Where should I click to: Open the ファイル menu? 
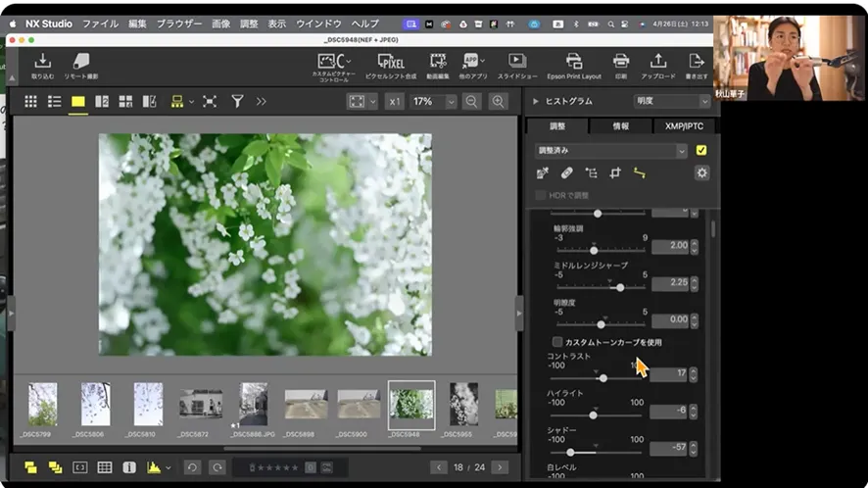coord(100,24)
